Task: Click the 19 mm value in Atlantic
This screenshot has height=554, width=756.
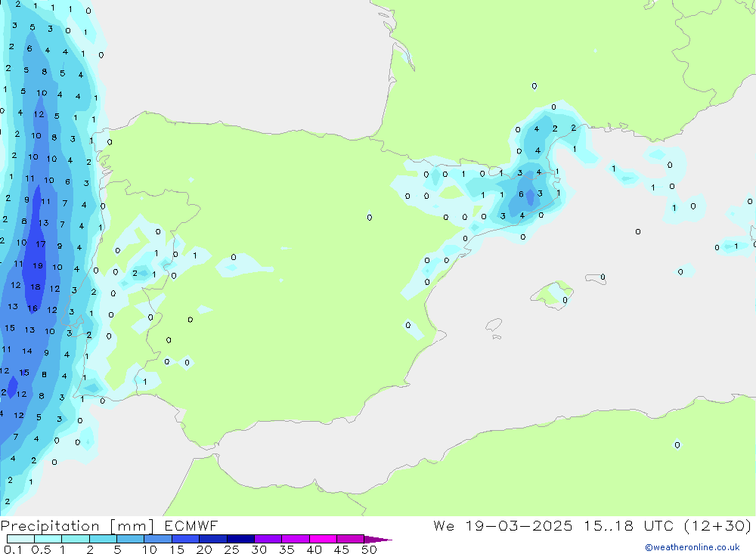Action: click(x=38, y=266)
